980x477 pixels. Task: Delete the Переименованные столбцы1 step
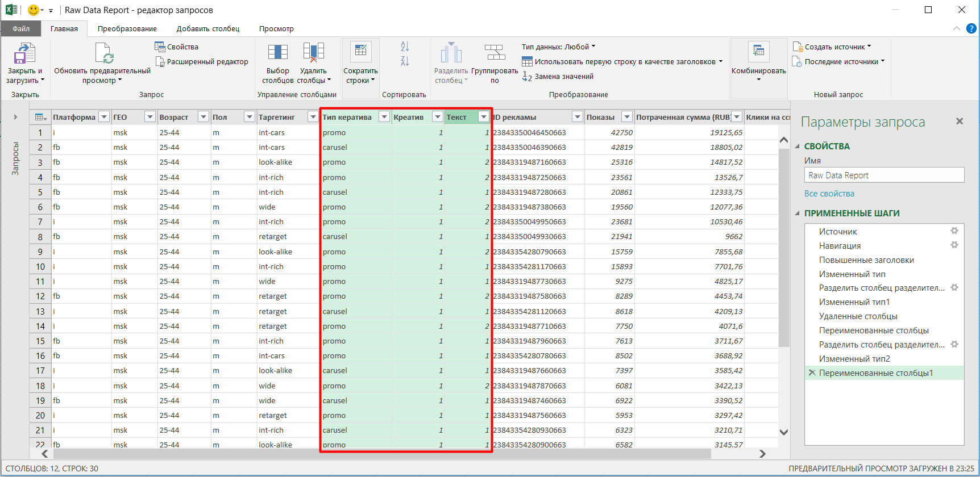tap(812, 373)
